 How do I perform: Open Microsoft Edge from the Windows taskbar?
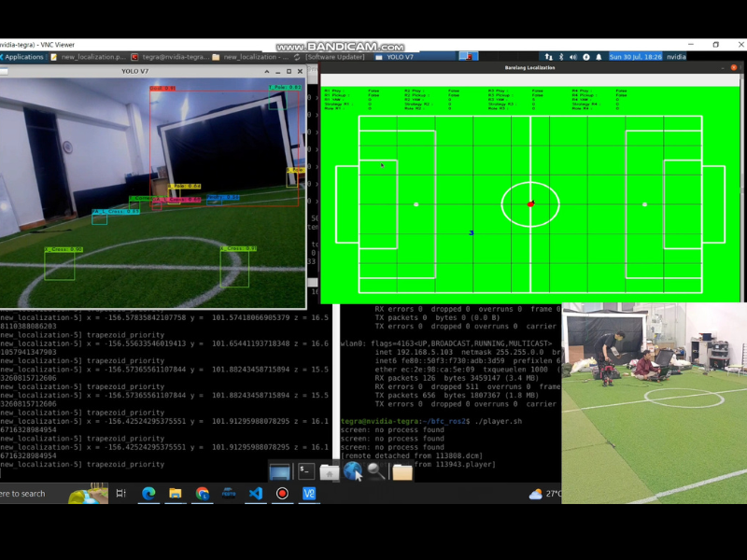coord(148,494)
